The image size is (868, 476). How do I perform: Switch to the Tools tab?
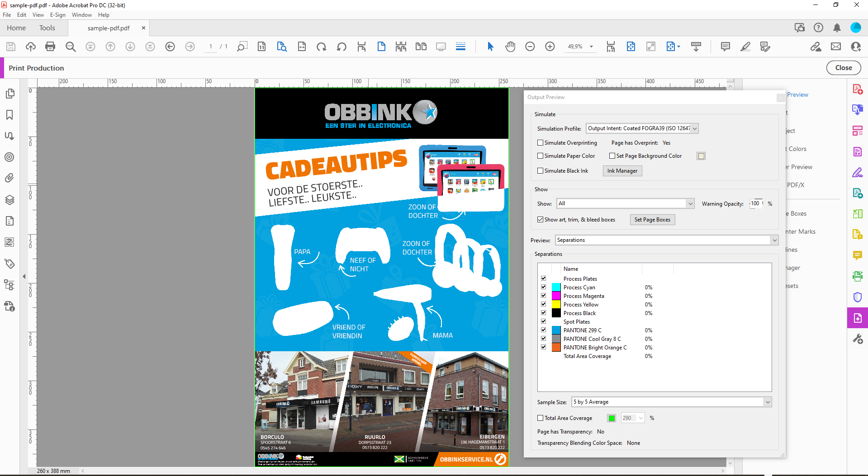47,28
